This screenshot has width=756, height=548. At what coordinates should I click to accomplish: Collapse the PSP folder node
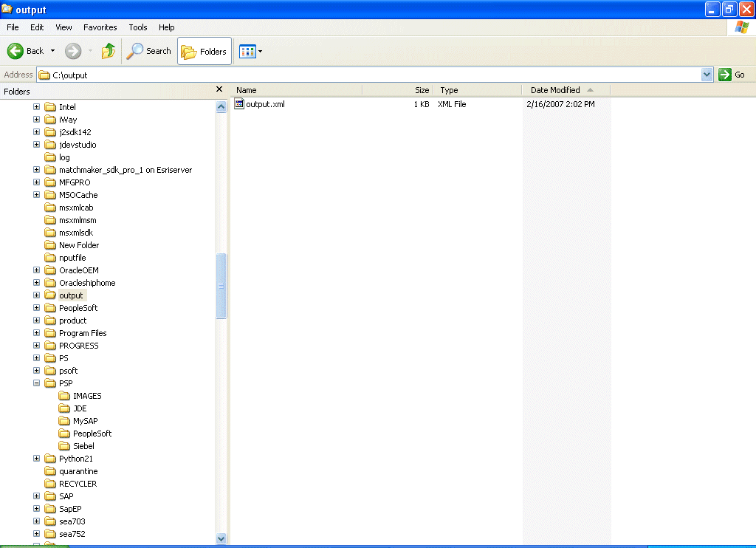(37, 383)
